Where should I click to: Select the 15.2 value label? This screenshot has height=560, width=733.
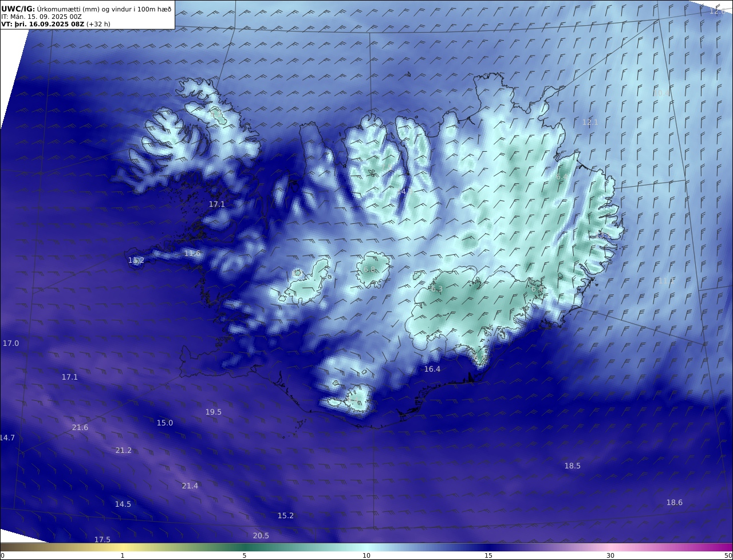tap(286, 516)
